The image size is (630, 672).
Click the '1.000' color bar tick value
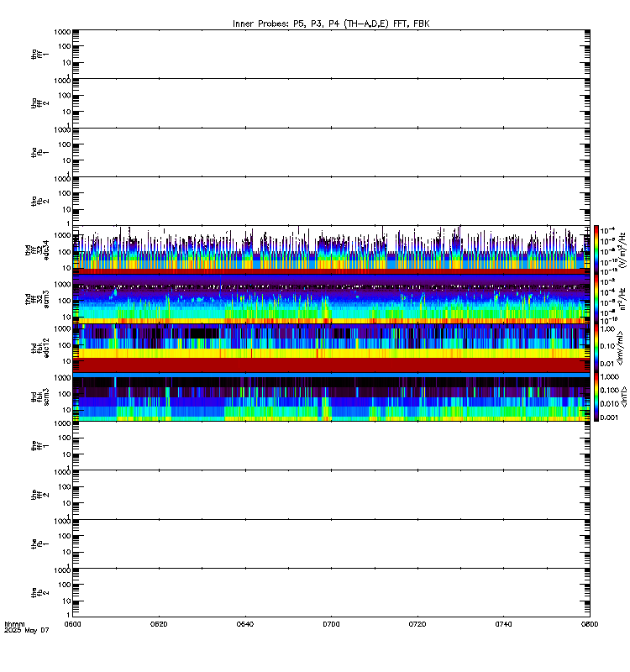pos(610,376)
